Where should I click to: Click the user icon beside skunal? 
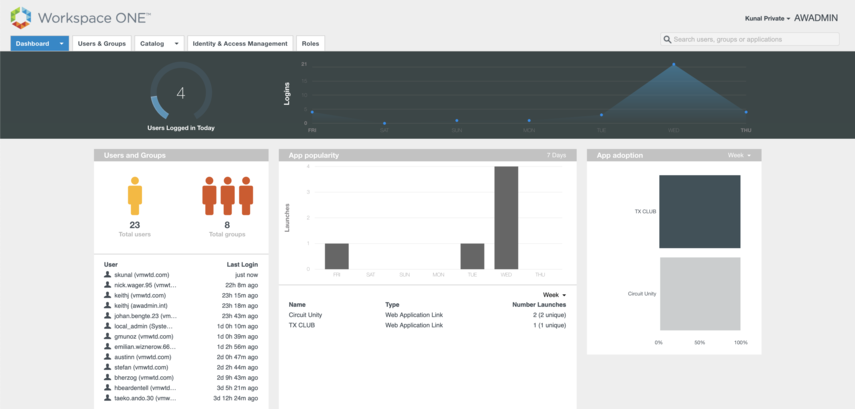coord(108,274)
